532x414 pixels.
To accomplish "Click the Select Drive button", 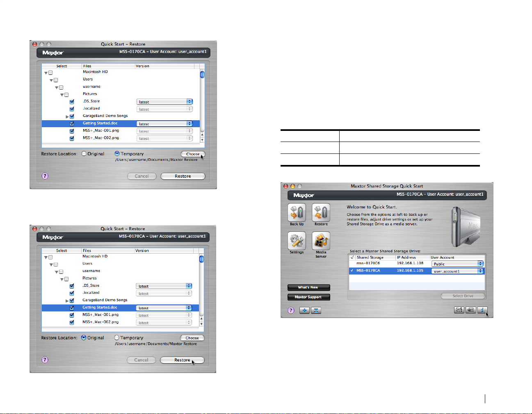I will 463,296.
